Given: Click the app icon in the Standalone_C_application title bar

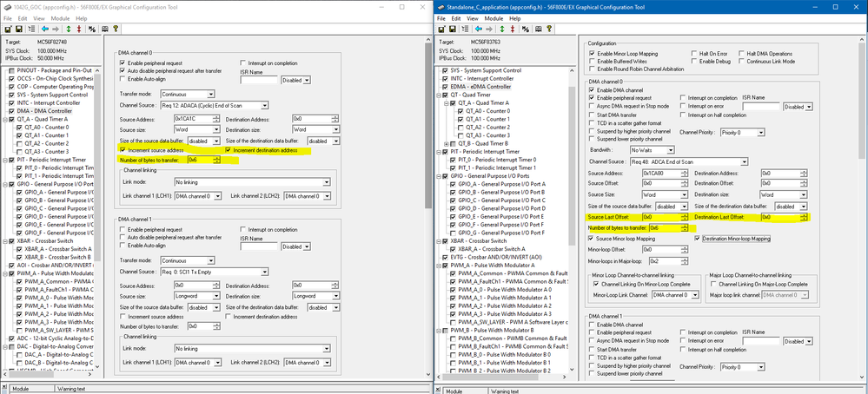Looking at the screenshot, I should (x=441, y=8).
